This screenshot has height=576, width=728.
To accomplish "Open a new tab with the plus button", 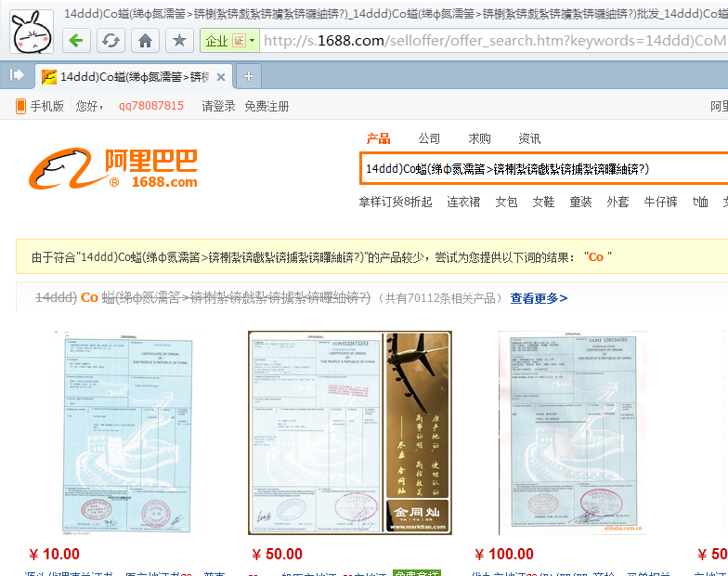I will (x=249, y=76).
